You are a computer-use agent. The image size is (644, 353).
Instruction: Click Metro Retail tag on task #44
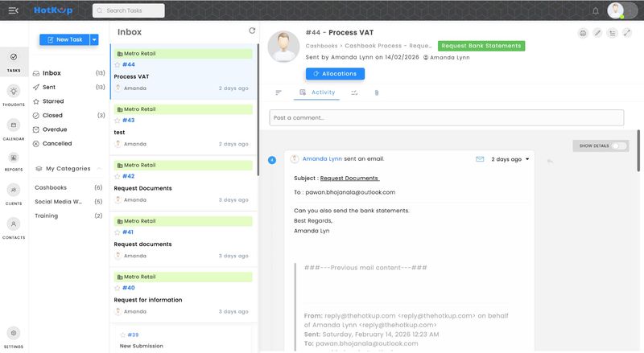point(184,54)
